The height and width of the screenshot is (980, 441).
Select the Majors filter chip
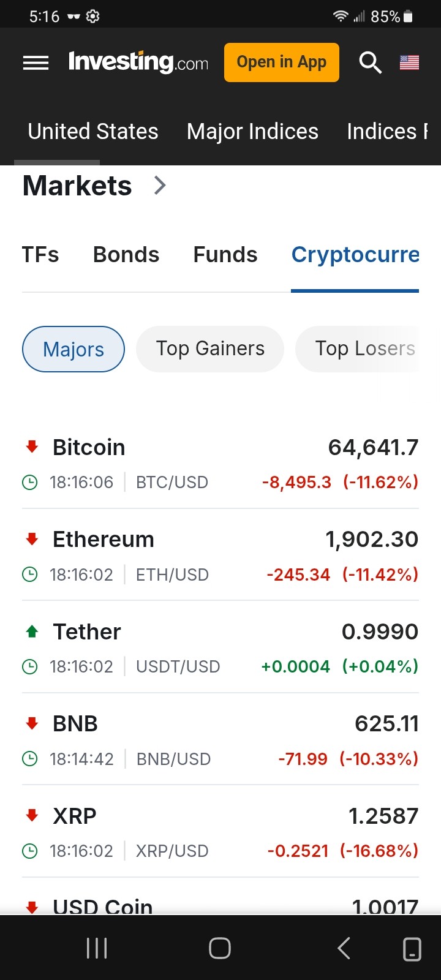click(x=73, y=349)
